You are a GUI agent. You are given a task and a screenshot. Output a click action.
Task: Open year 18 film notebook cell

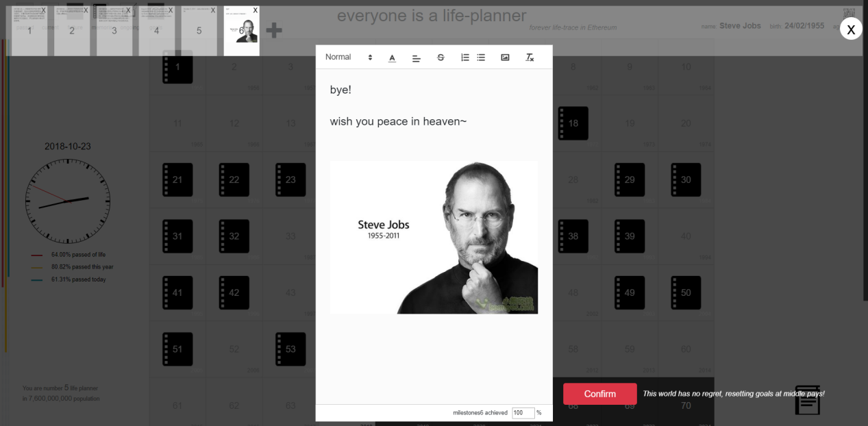coord(573,123)
